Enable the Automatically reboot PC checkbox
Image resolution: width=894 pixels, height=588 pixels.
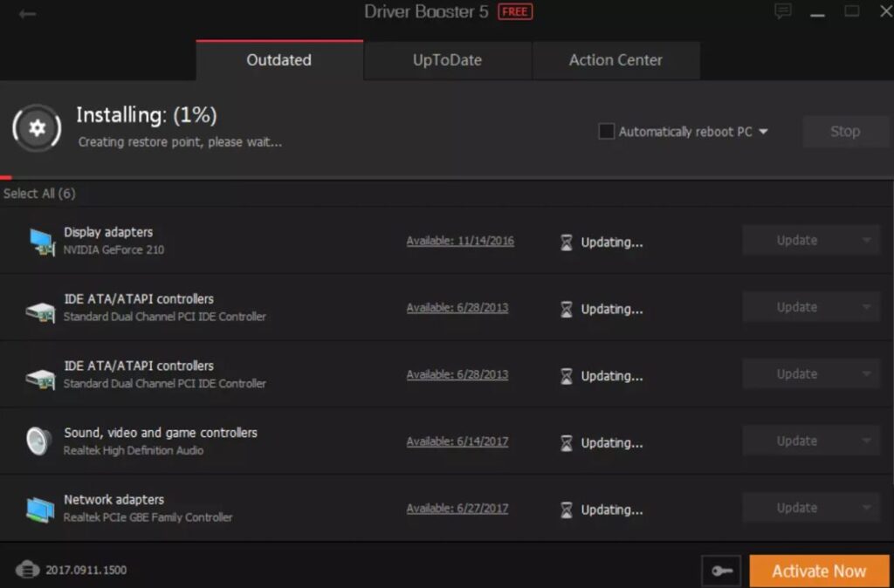click(x=606, y=132)
